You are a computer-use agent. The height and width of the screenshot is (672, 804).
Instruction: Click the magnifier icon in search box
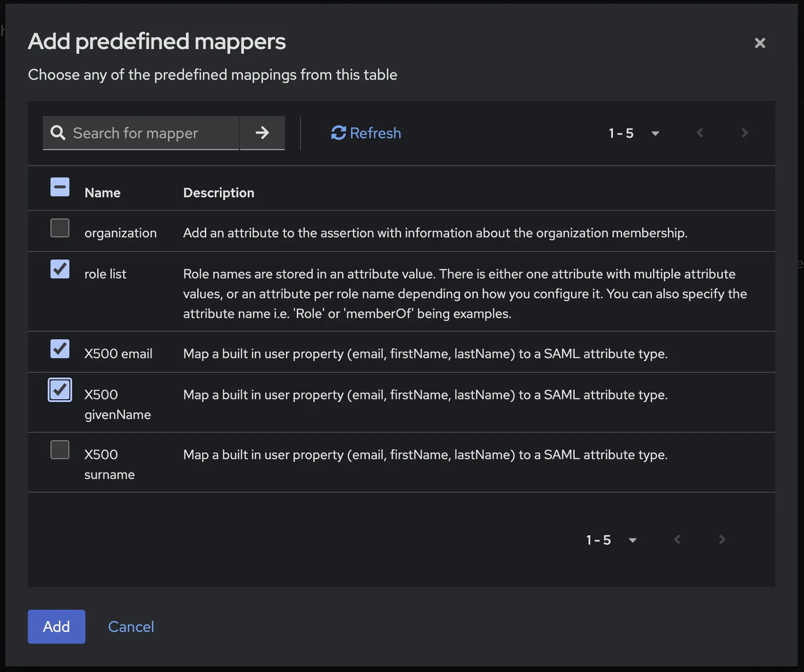pos(58,133)
